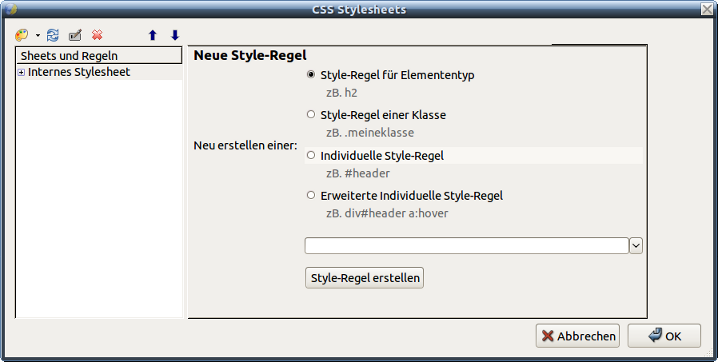Open the dropdown arrow beside the palette icon

point(38,35)
